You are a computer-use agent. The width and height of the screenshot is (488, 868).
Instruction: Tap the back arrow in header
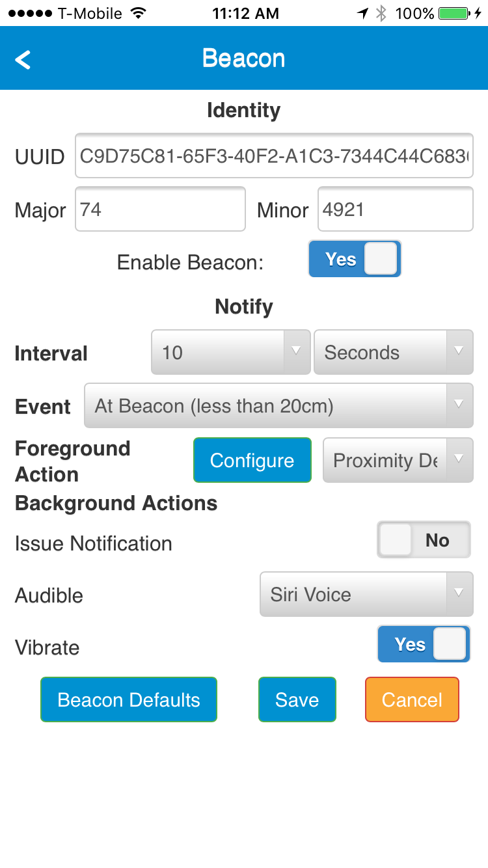[23, 60]
